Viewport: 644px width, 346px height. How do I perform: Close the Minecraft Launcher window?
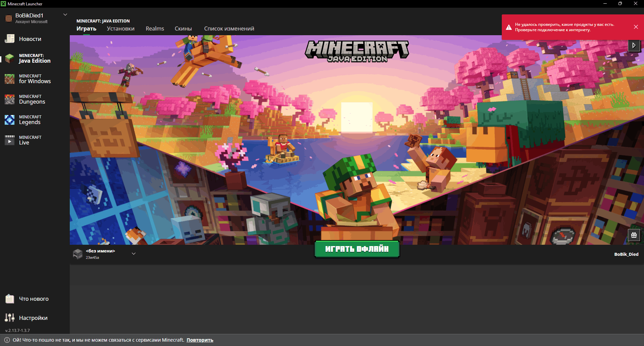pos(636,4)
